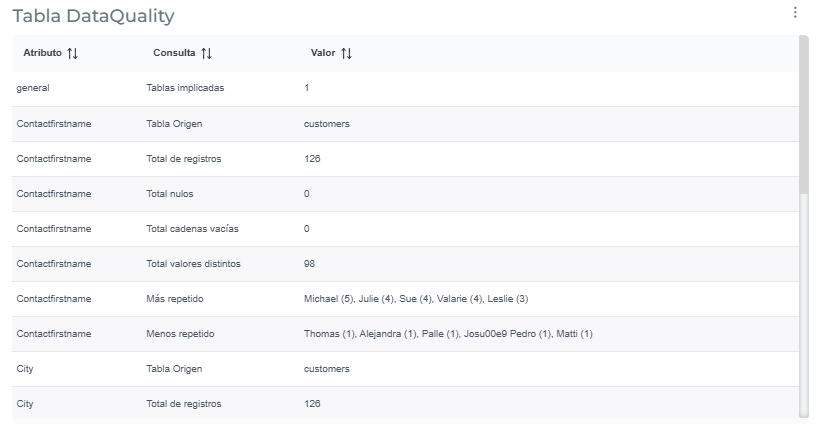Select the Total valores distintos row

405,264
